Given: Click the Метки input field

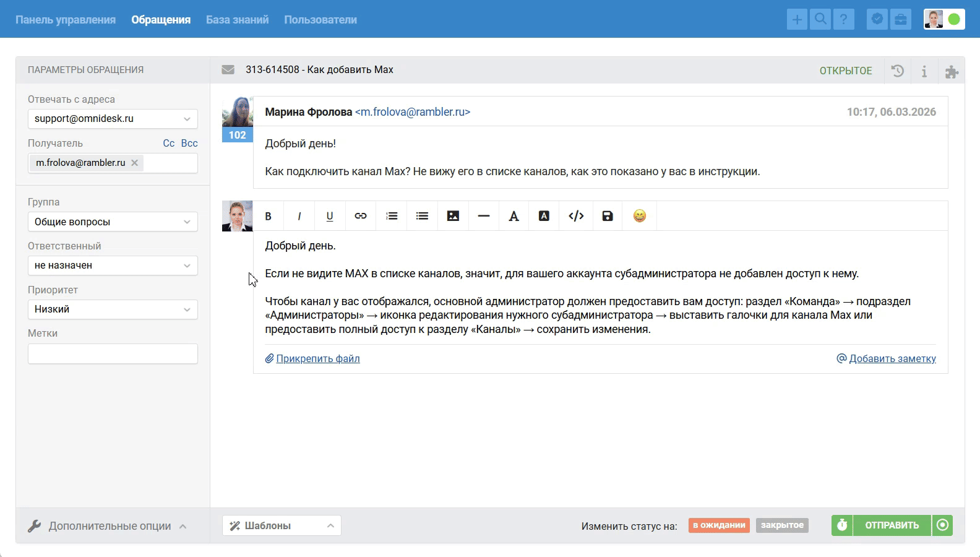Looking at the screenshot, I should [x=113, y=354].
